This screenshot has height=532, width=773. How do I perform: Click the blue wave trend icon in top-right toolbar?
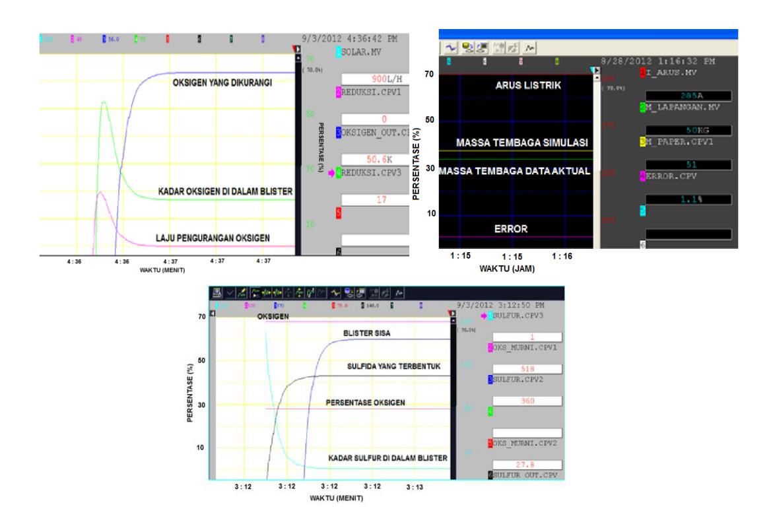point(451,48)
